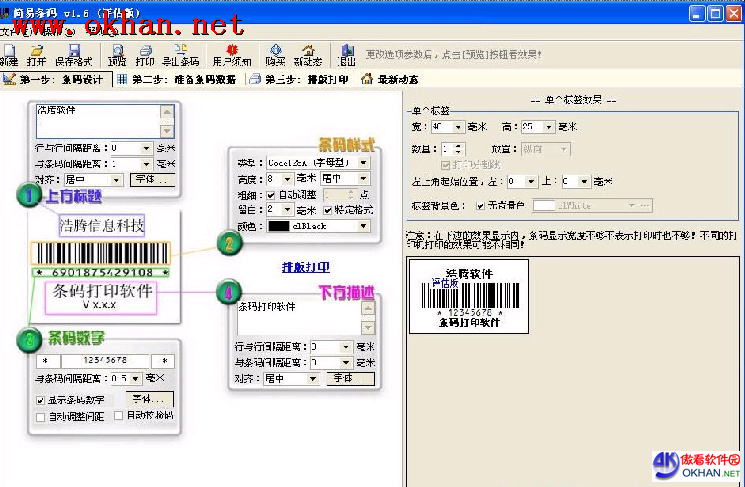Switch to 第一步: 条码设计 tab
Image resolution: width=745 pixels, height=487 pixels.
click(56, 79)
